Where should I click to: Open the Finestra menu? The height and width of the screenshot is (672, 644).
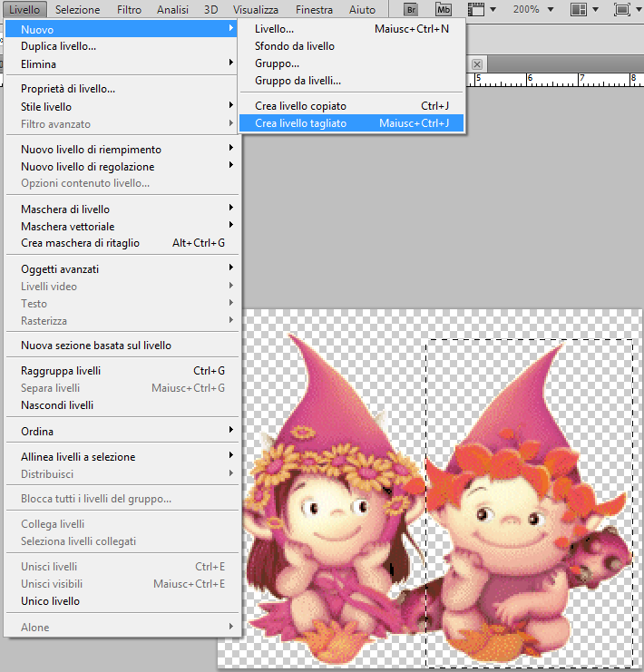(x=307, y=10)
